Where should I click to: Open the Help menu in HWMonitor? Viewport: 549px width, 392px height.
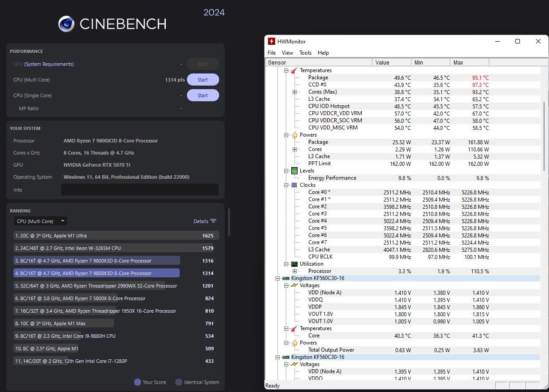coord(323,52)
